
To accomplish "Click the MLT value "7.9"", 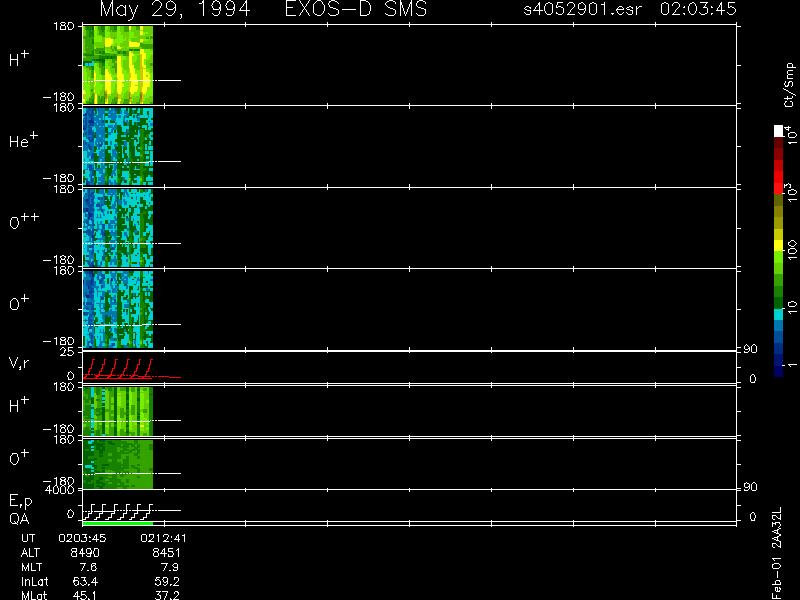I will 169,567.
